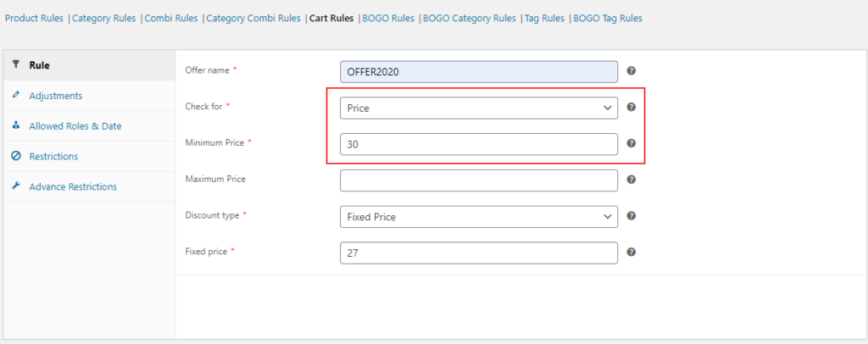Image resolution: width=868 pixels, height=344 pixels.
Task: Click the Offer name text field
Action: [478, 72]
